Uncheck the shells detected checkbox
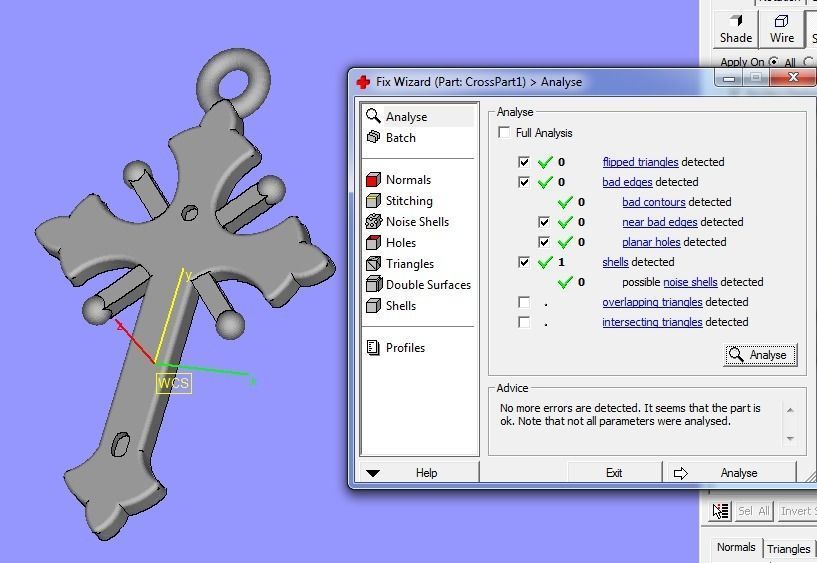The height and width of the screenshot is (563, 817). pos(524,262)
